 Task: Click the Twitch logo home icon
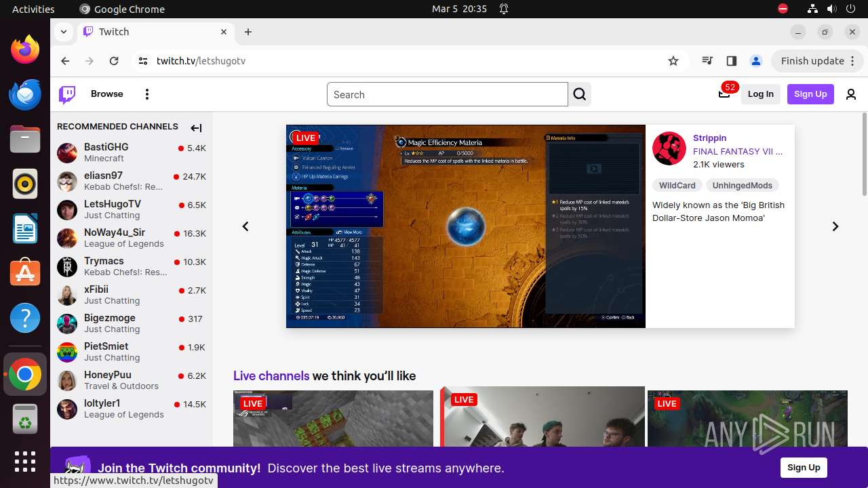click(67, 94)
